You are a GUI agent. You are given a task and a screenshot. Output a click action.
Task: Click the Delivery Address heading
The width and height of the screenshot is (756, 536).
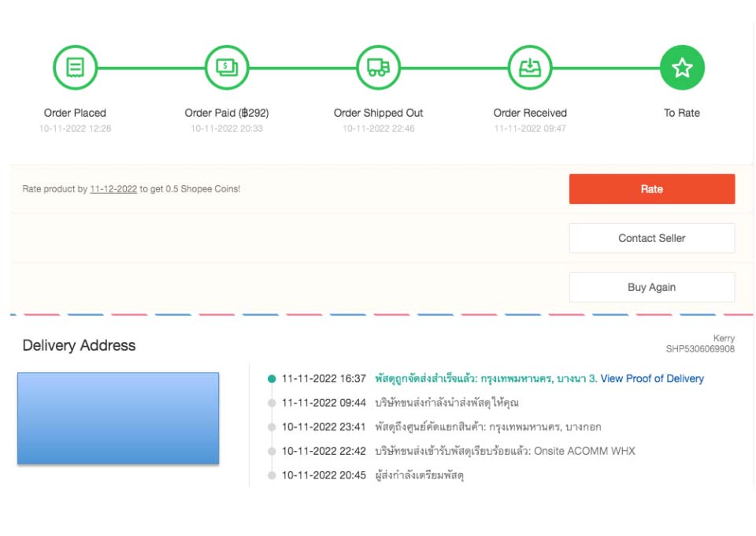click(79, 345)
